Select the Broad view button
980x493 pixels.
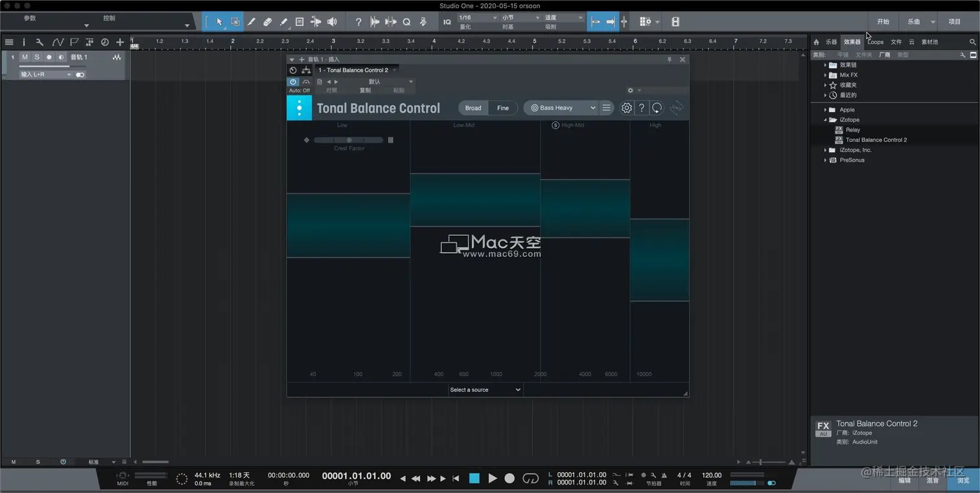point(473,108)
